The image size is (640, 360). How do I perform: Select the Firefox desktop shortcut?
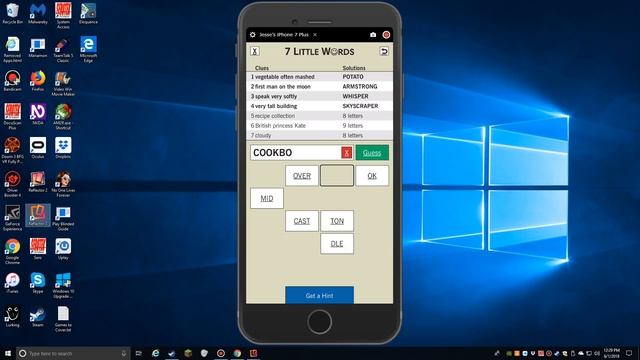pyautogui.click(x=38, y=81)
